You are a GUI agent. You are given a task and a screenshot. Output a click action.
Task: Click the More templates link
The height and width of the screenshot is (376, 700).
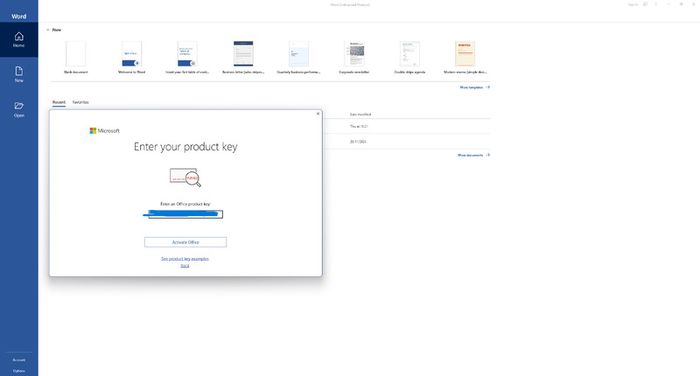pyautogui.click(x=475, y=88)
